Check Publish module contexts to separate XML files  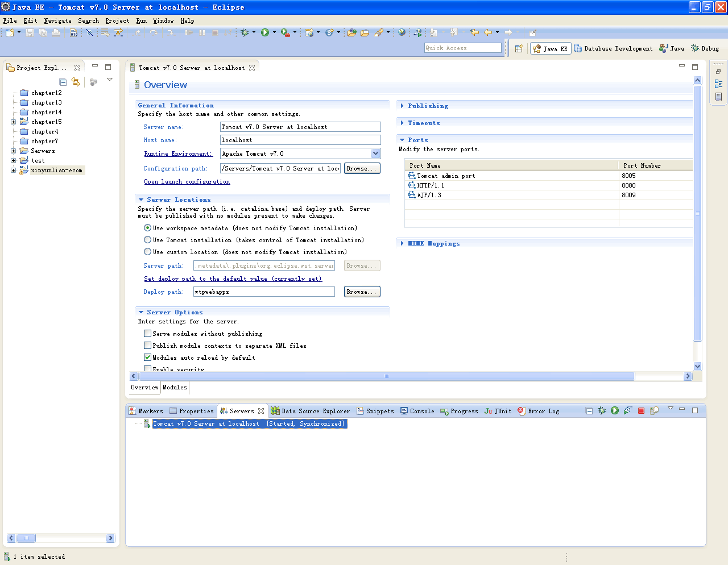[147, 346]
